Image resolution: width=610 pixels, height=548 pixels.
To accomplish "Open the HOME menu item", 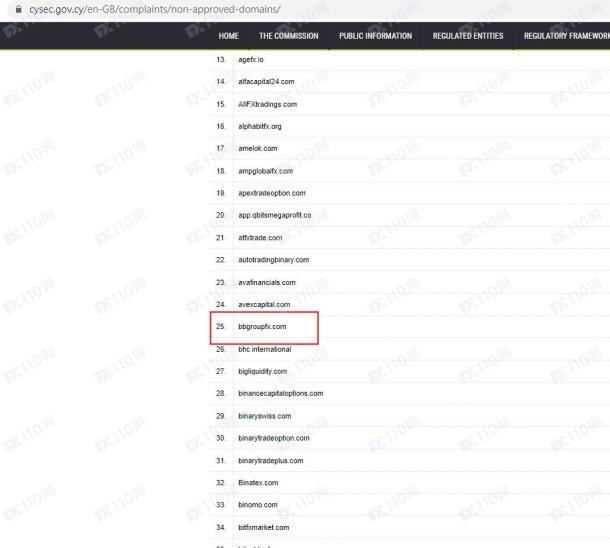I will point(229,36).
